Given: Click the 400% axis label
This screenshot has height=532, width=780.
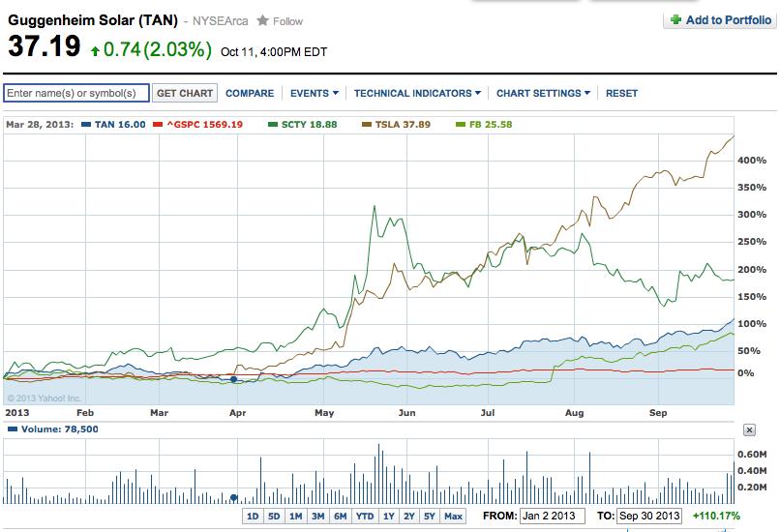Looking at the screenshot, I should click(752, 161).
